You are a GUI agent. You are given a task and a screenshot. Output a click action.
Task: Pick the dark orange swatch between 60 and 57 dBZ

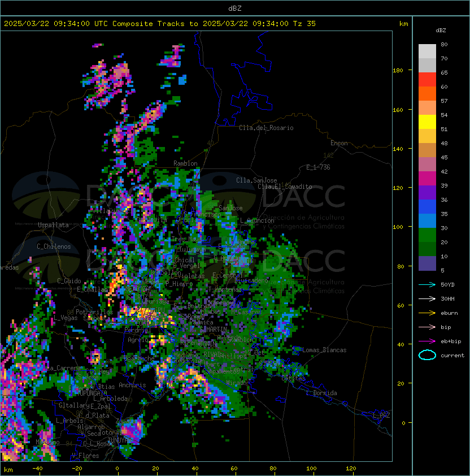[x=427, y=93]
